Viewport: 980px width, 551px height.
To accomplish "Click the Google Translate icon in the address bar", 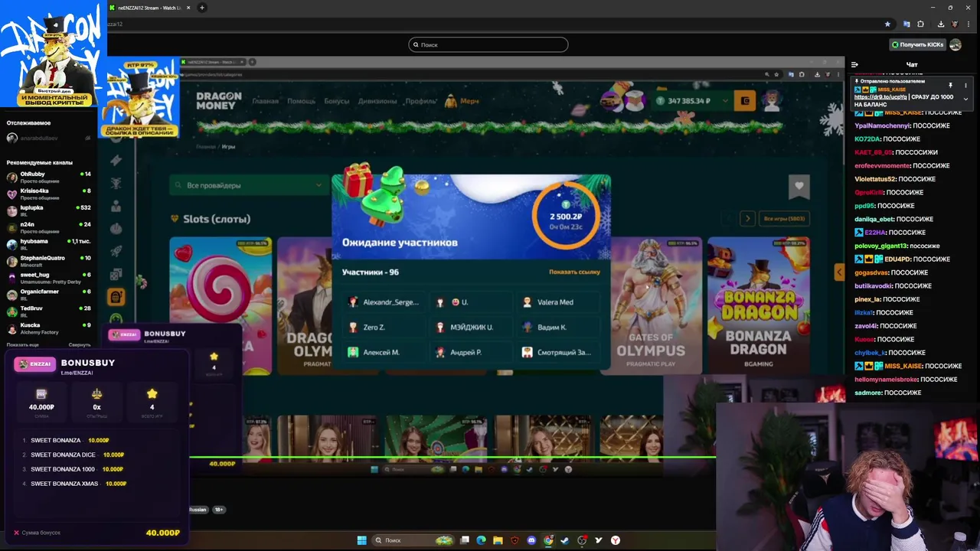I will click(x=906, y=24).
